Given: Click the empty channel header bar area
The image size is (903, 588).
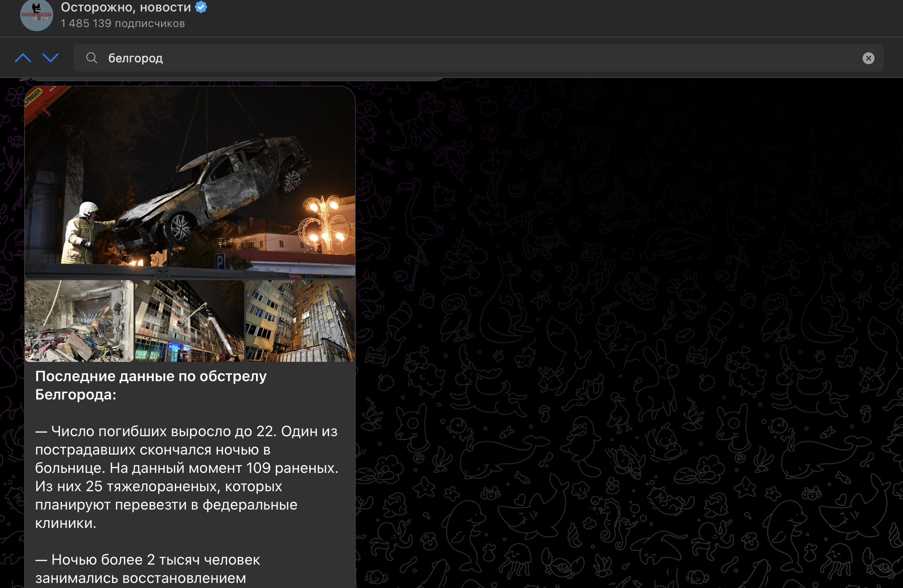Looking at the screenshot, I should point(551,17).
